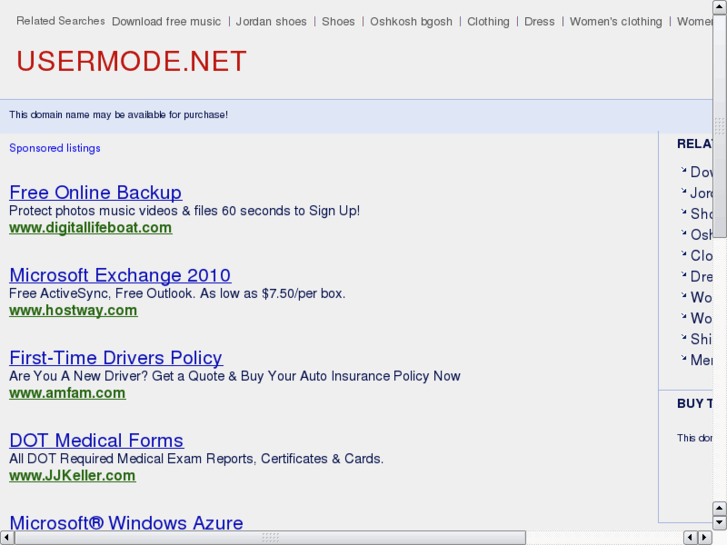The height and width of the screenshot is (545, 727).
Task: Select Download free music related search
Action: (166, 22)
